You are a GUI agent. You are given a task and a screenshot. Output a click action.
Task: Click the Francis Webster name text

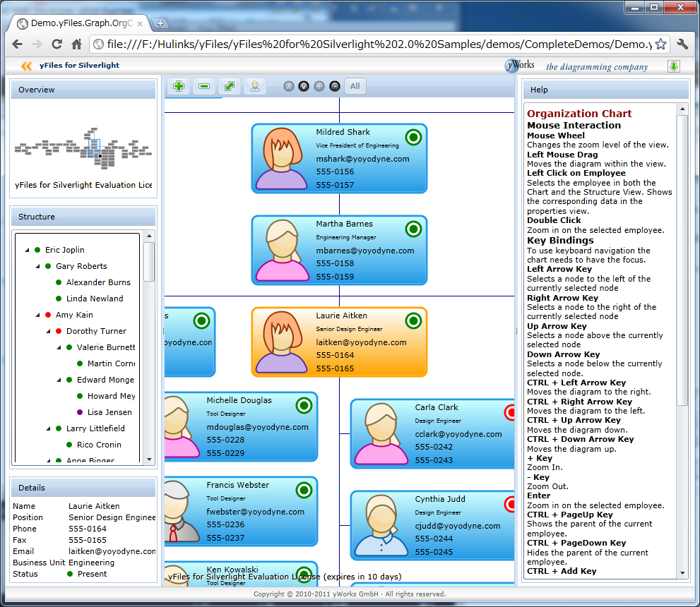point(237,485)
